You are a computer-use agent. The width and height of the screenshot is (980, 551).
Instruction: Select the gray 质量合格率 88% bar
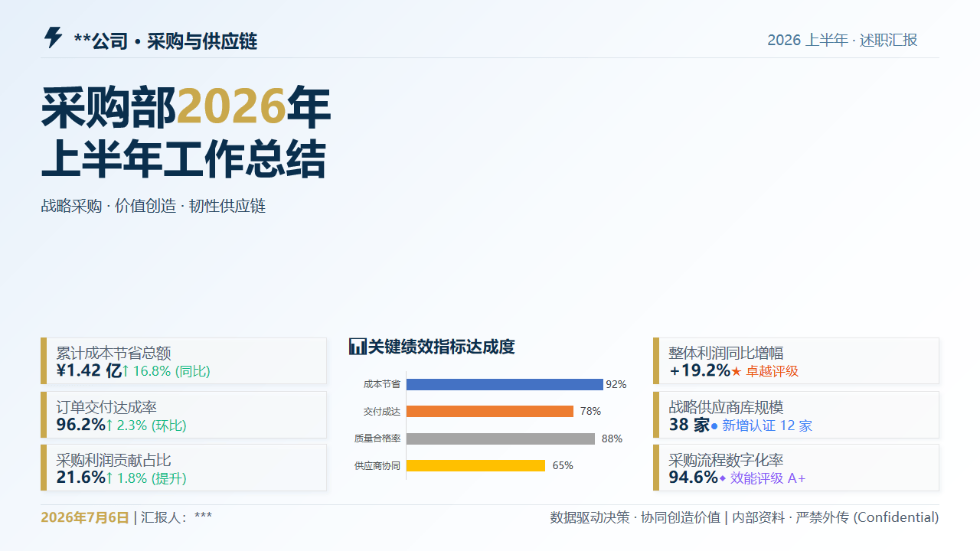pos(501,439)
